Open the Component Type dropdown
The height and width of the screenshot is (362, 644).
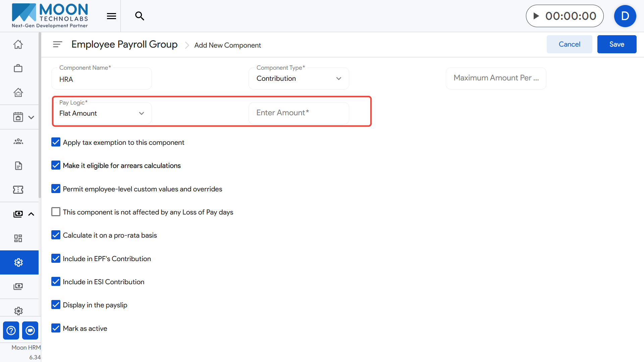pyautogui.click(x=299, y=78)
